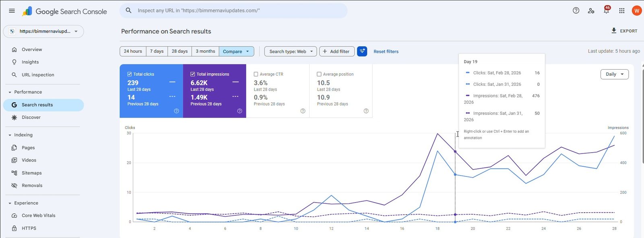Click 'Last update: 5 hours ago' text
644x238 pixels.
click(614, 51)
